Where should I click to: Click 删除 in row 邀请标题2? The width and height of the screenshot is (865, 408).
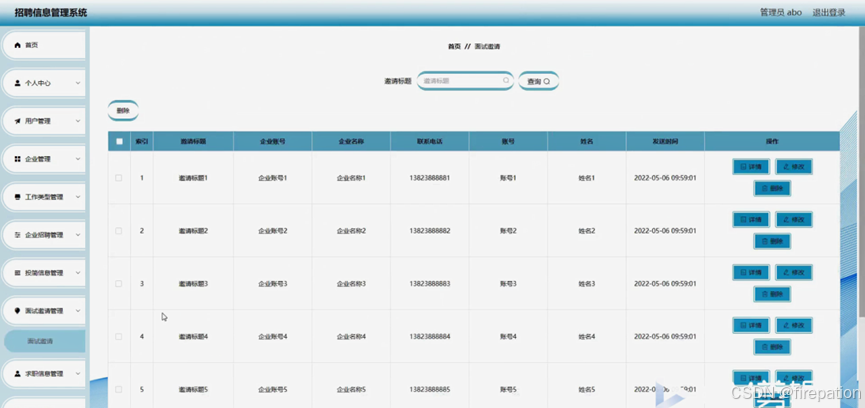[x=772, y=241]
